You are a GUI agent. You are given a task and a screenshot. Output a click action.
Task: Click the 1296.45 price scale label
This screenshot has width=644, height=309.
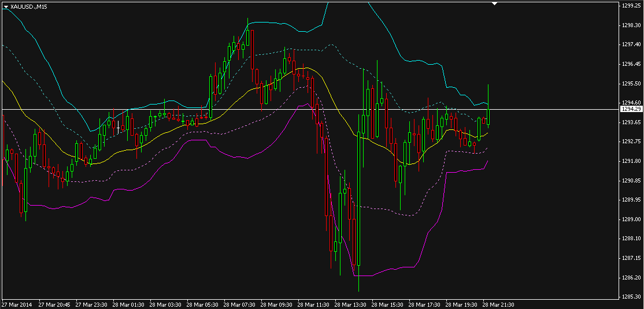point(631,64)
